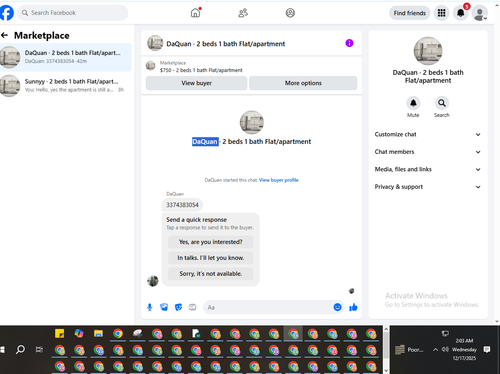
Task: Expand Privacy & support section
Action: click(428, 187)
